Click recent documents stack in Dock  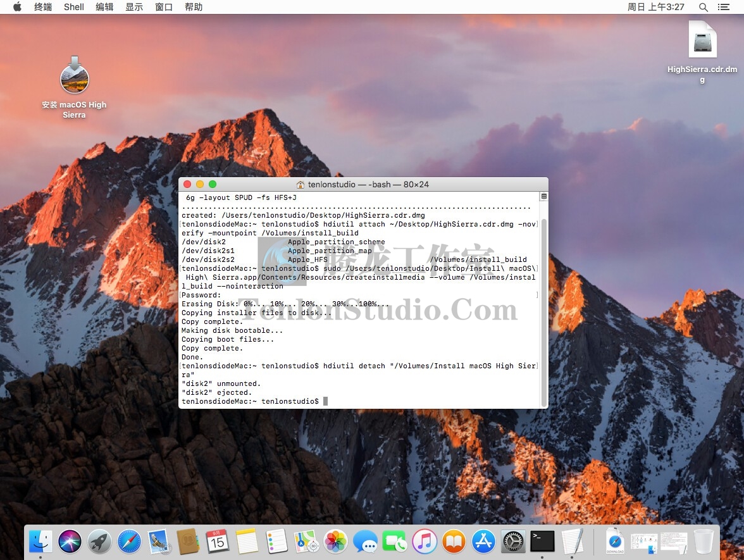[x=644, y=542]
